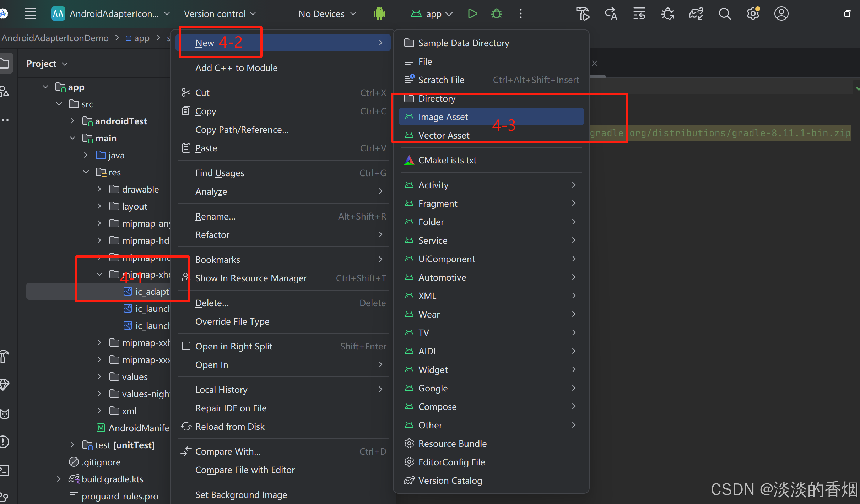Open the Build tool window hammer icon
Screen dimensions: 860x504
click(5, 356)
